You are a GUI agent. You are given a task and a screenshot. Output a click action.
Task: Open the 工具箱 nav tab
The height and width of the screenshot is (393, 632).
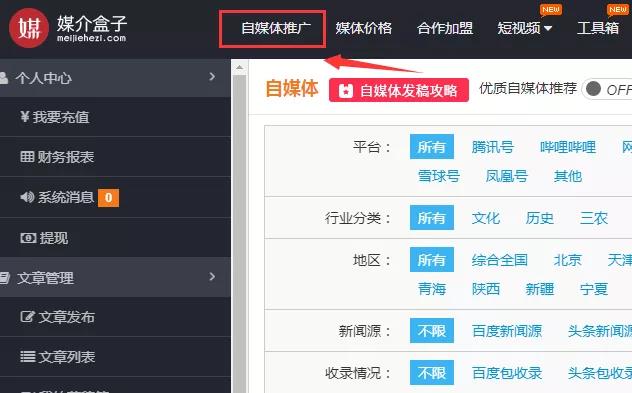(598, 28)
